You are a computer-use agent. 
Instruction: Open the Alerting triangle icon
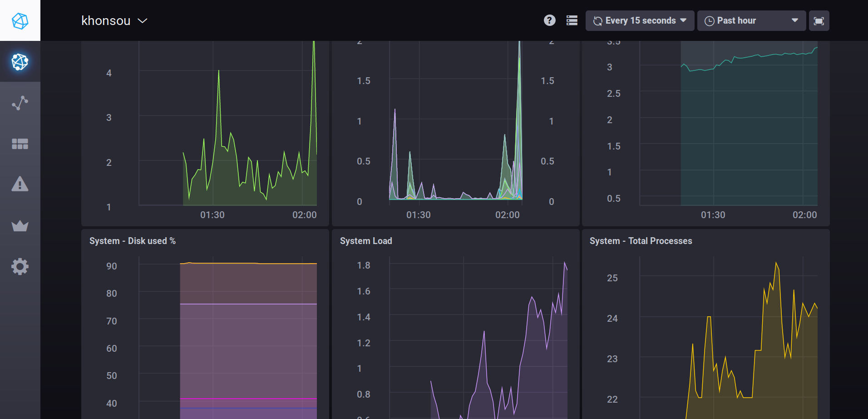(x=20, y=185)
